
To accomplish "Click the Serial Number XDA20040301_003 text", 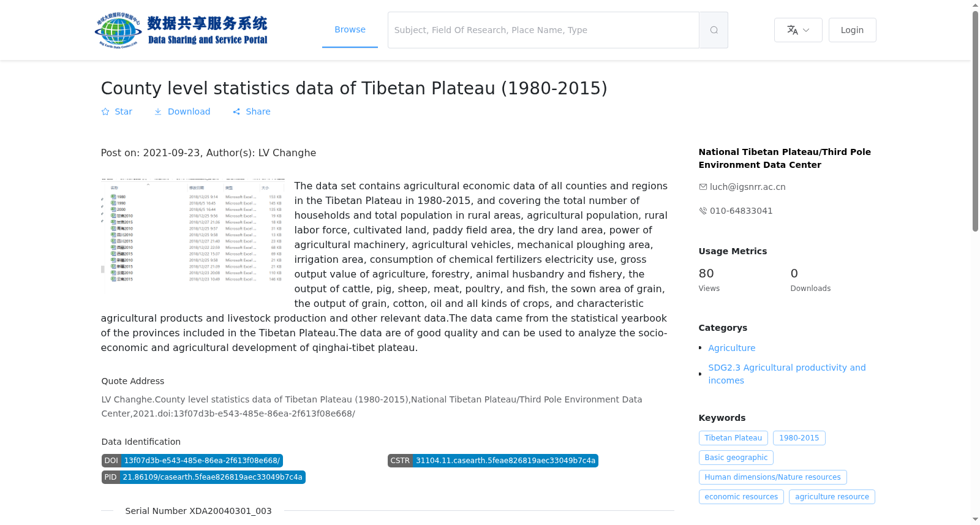I will 198,511.
